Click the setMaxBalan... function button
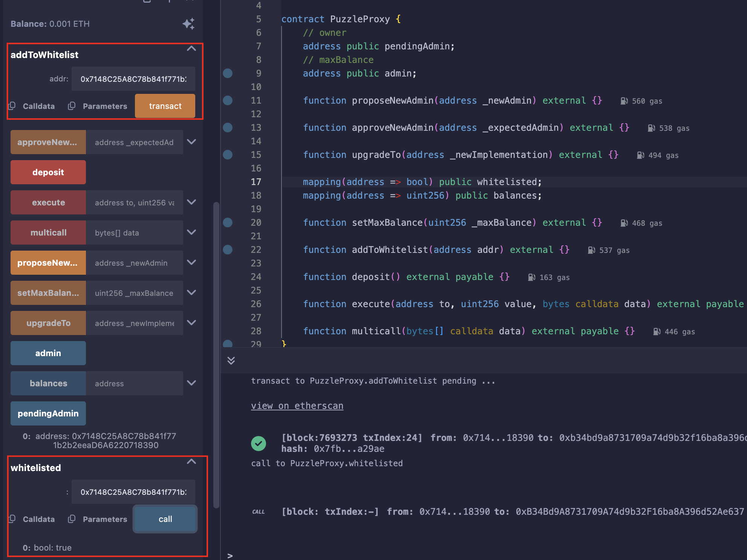The image size is (747, 560). [x=48, y=293]
